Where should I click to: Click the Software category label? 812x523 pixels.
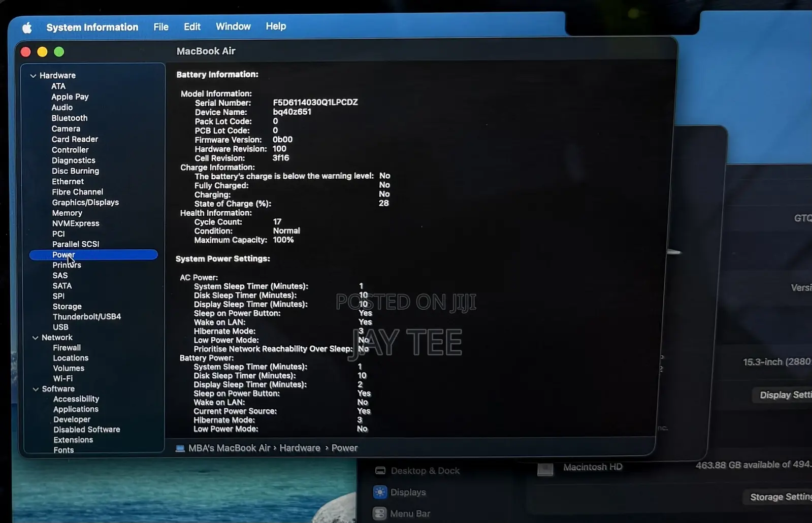pos(58,389)
